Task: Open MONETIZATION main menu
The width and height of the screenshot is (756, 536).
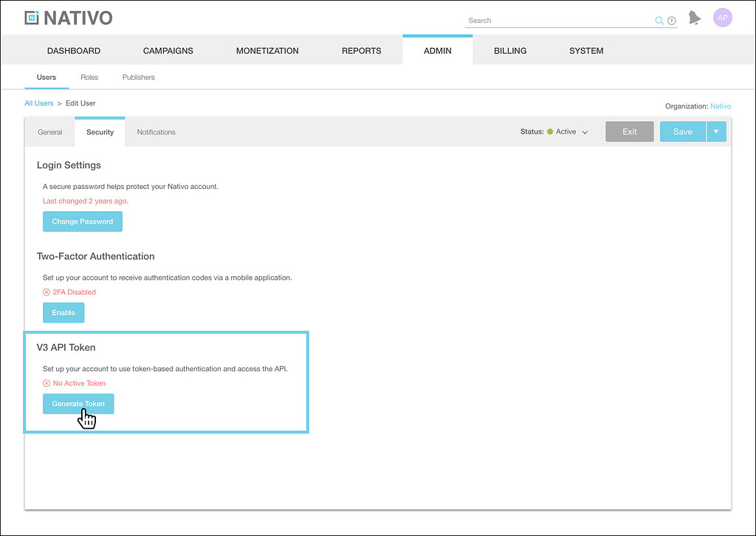Action: 267,51
